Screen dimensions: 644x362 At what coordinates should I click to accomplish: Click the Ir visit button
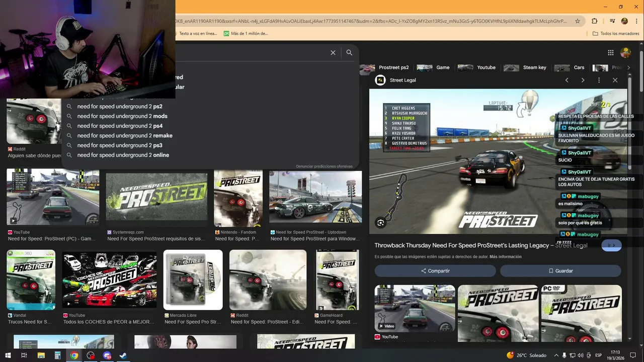[611, 245]
